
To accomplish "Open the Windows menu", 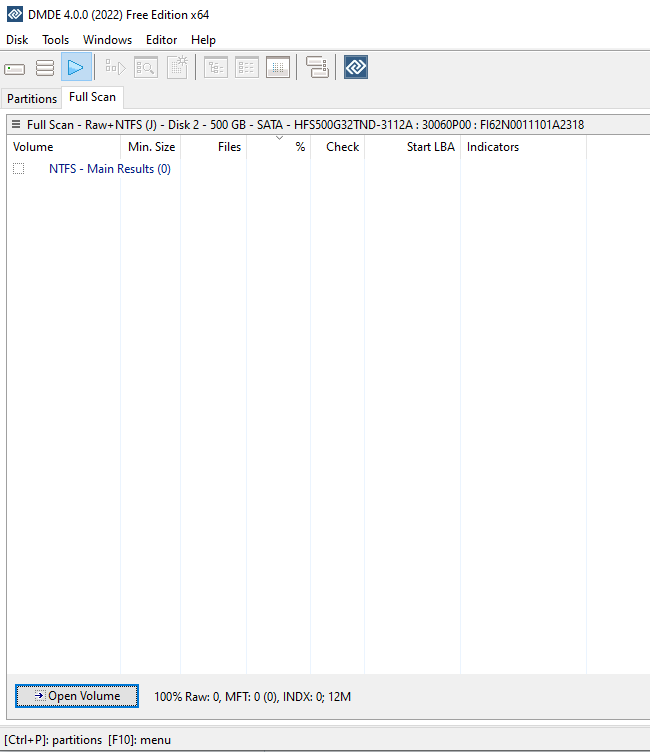I will (x=107, y=40).
